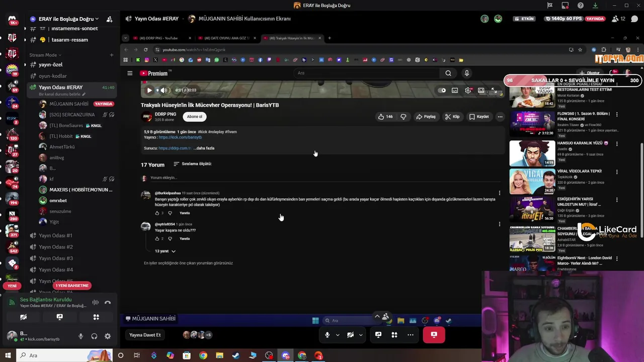Viewport: 644px width, 362px height.
Task: Toggle noise suppression waveform icon
Action: tap(95, 302)
